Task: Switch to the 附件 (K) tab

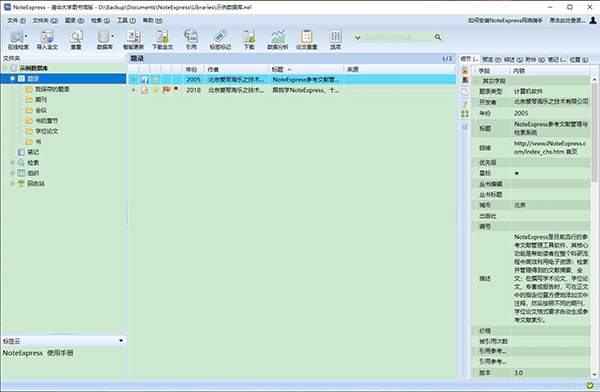Action: tap(535, 60)
